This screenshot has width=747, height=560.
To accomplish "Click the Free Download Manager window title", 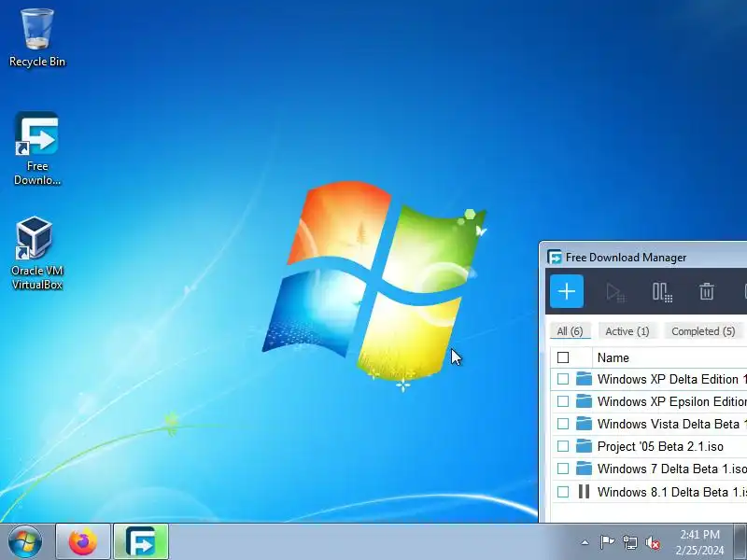I will tap(626, 258).
